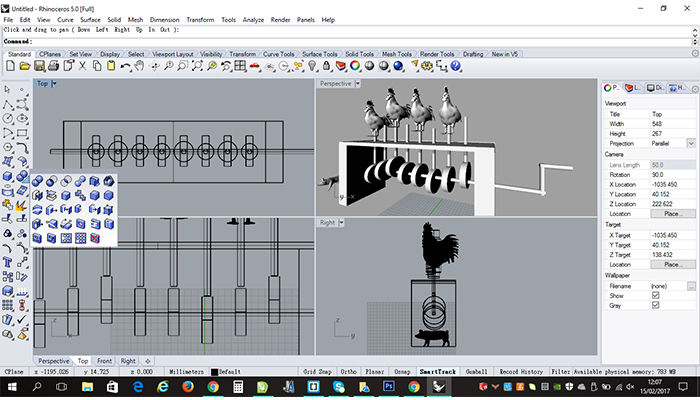Click the Print icon in Standard toolbar
Image resolution: width=700 pixels, height=400 pixels.
(54, 66)
